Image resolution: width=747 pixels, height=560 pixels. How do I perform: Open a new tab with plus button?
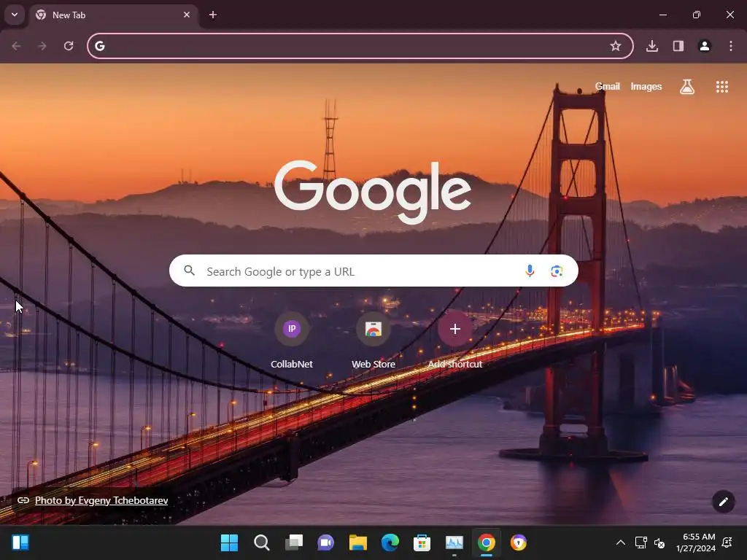tap(213, 15)
